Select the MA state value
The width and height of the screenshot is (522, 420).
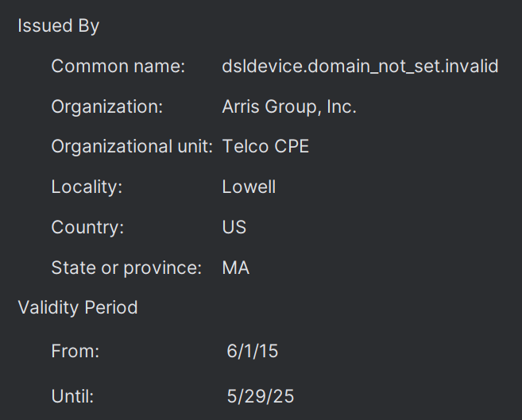point(236,268)
